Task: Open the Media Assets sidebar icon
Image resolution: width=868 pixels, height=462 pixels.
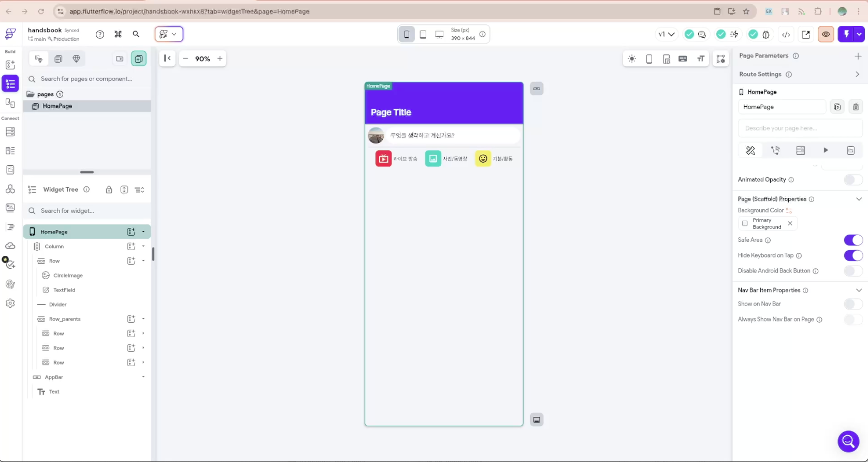Action: pos(10,208)
